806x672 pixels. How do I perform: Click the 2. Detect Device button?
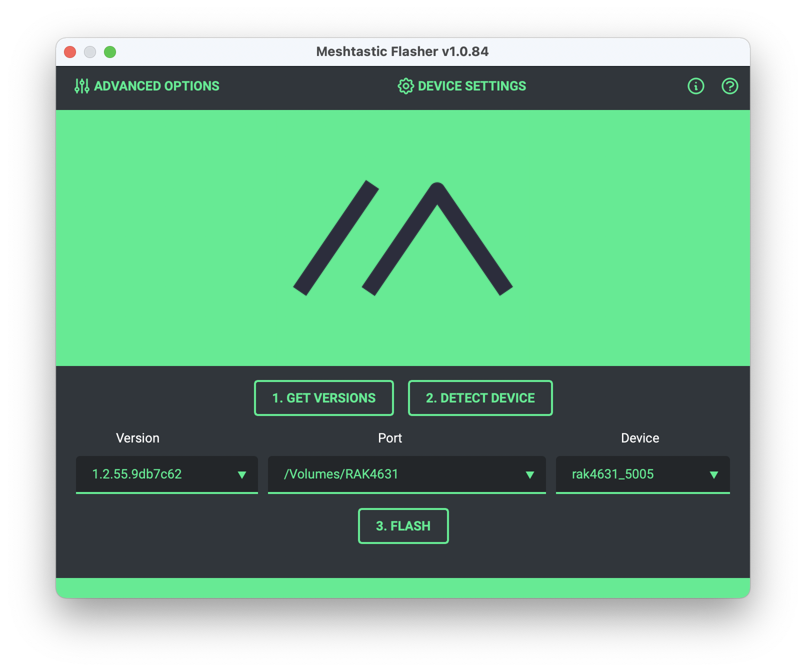click(x=480, y=398)
